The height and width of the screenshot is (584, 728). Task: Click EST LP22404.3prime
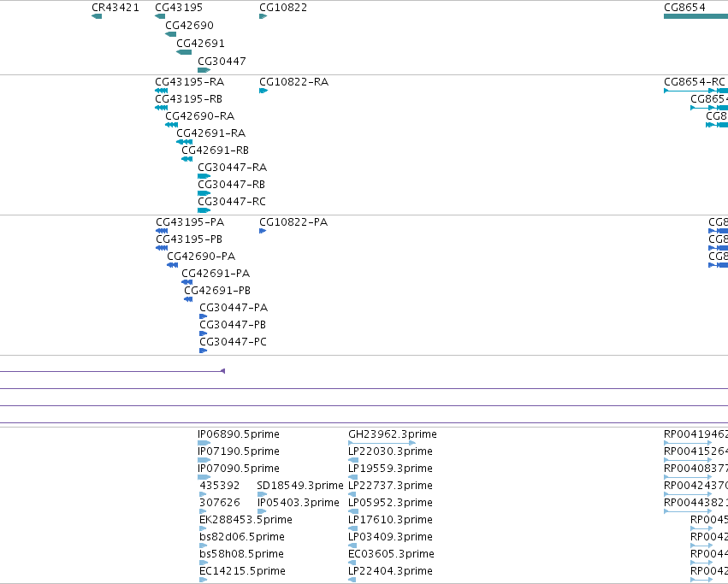(x=352, y=580)
